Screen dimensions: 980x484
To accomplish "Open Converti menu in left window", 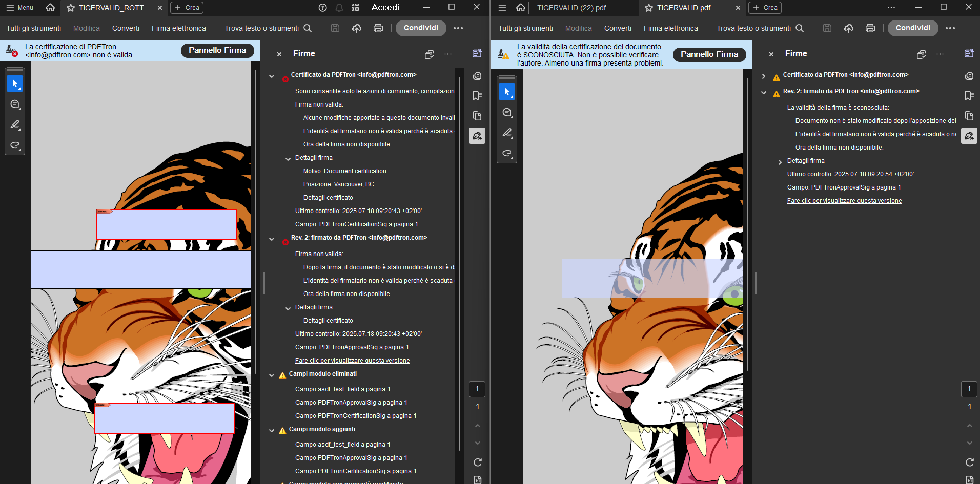I will [x=126, y=28].
